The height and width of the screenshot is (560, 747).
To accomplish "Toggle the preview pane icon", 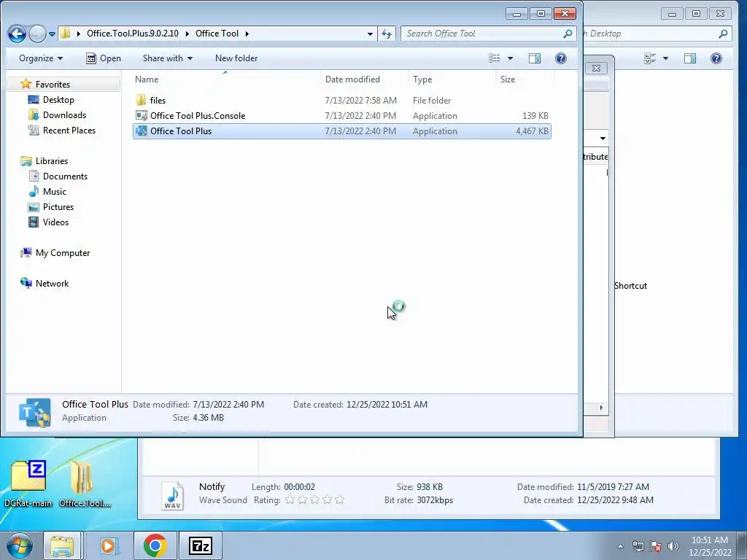I will coord(535,58).
